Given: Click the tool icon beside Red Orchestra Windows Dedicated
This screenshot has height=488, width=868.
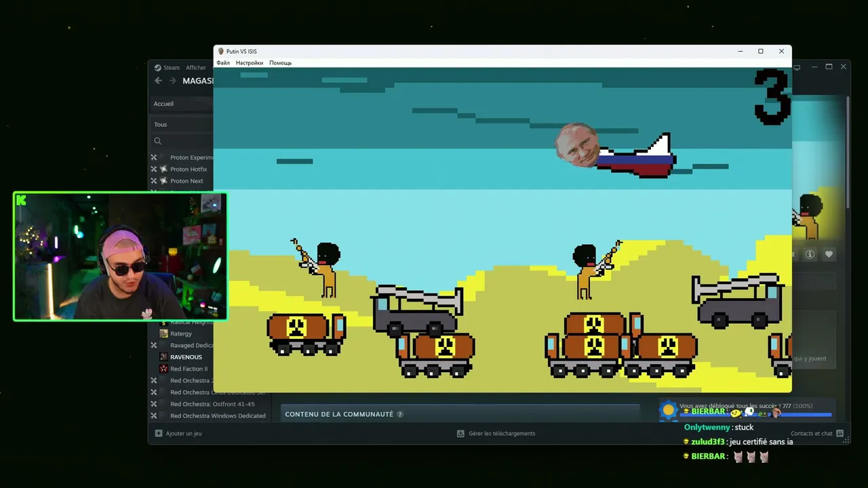Looking at the screenshot, I should [x=154, y=415].
